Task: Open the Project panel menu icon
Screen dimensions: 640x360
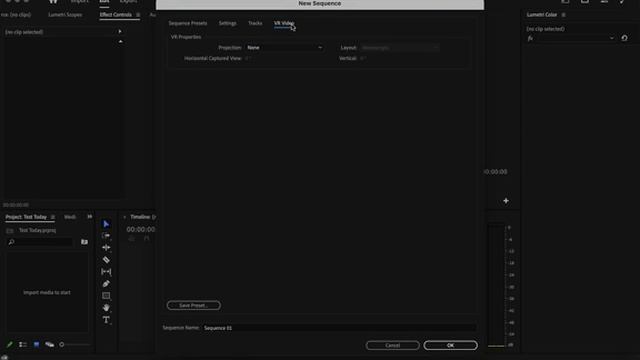Action: (x=53, y=217)
